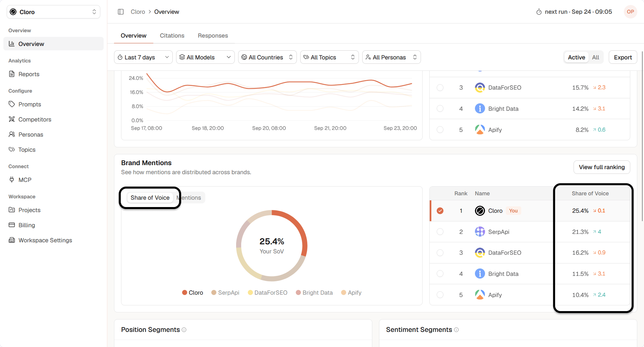
Task: Open the Last 7 days dropdown
Action: [143, 57]
